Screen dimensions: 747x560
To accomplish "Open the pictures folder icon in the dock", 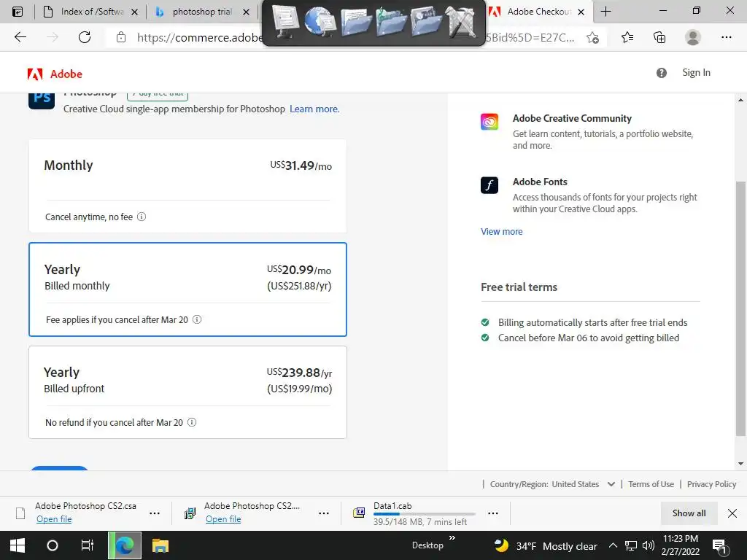I will [426, 23].
